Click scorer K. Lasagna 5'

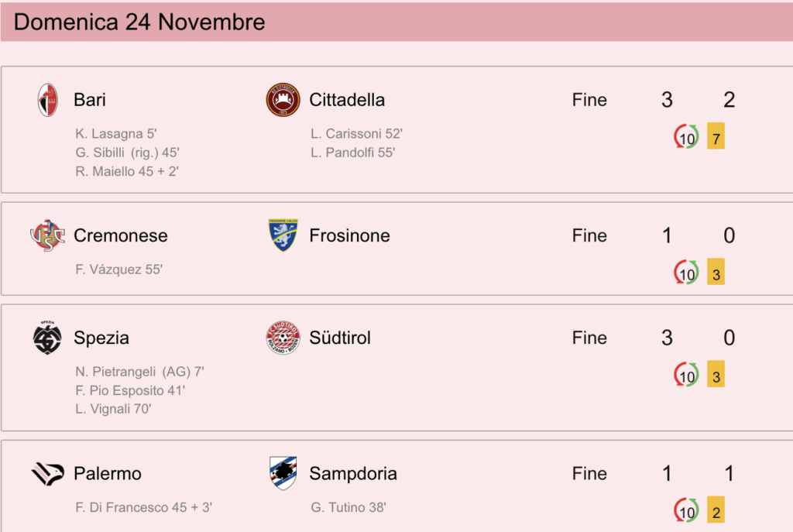116,134
